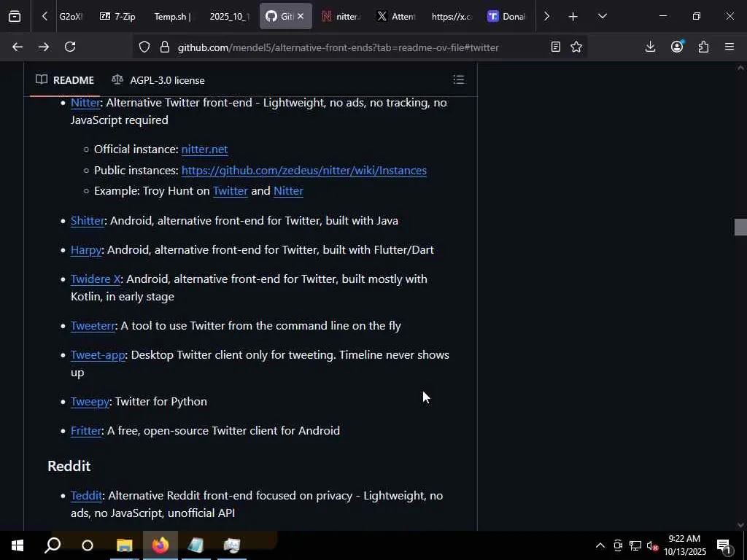
Task: Open the Tweet-app link
Action: (x=98, y=355)
